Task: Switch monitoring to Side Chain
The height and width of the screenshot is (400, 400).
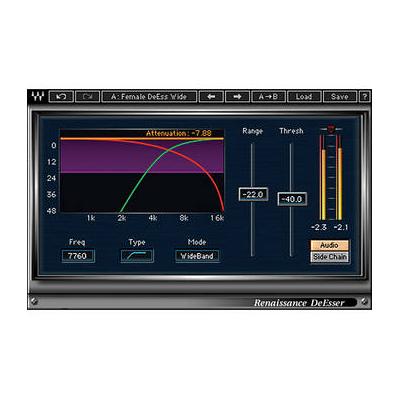Action: [x=330, y=257]
